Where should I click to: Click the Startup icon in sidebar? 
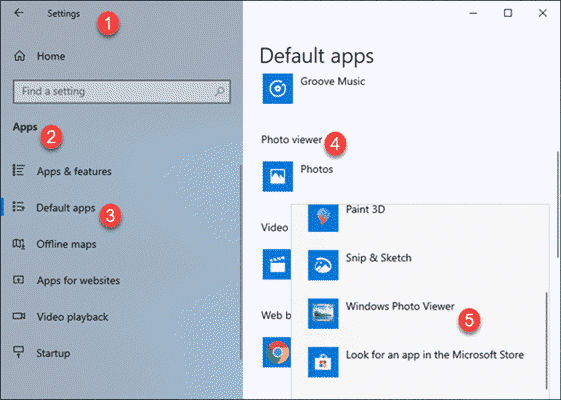[19, 352]
